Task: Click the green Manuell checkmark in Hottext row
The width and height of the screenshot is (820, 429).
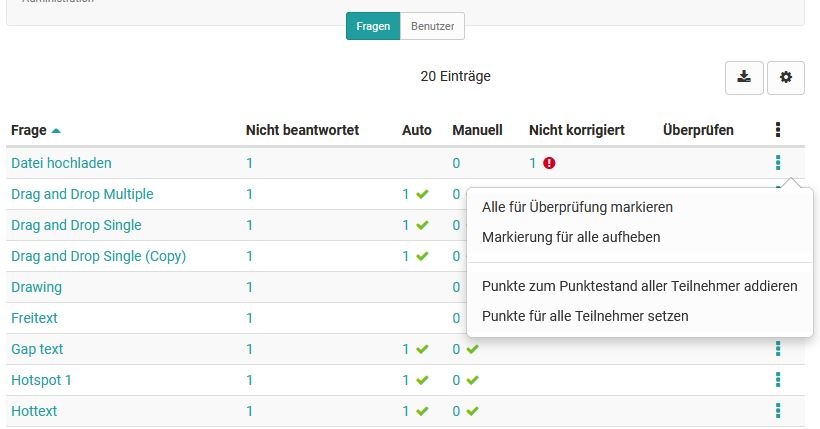Action: click(472, 411)
